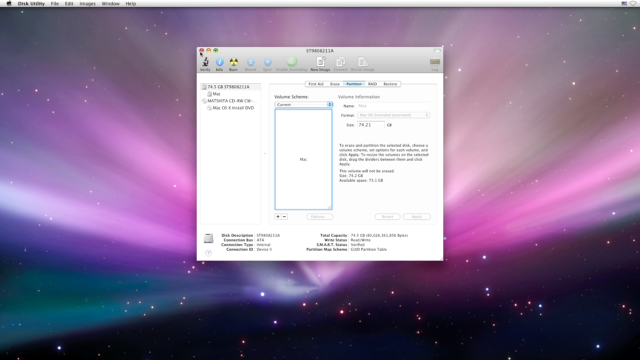Click the Options button

pyautogui.click(x=319, y=217)
